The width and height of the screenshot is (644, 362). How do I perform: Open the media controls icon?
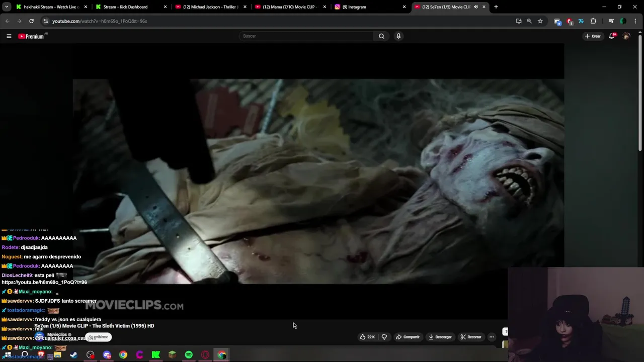[x=611, y=21]
